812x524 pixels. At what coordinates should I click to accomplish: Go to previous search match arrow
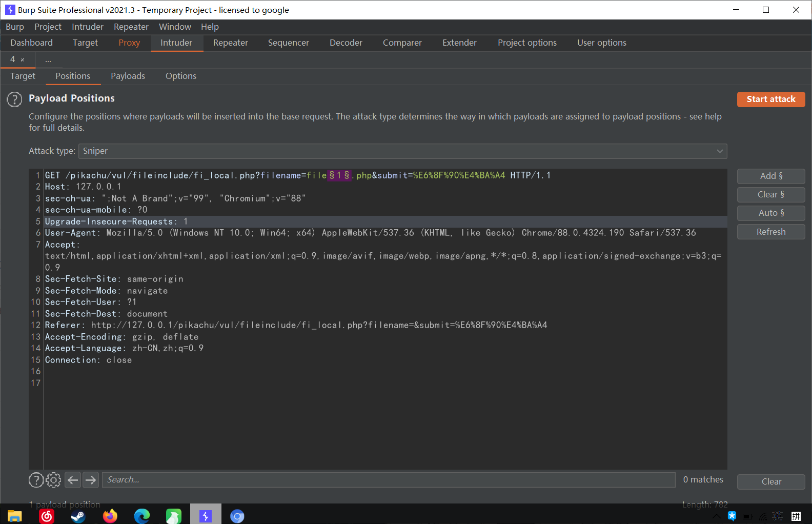click(73, 480)
